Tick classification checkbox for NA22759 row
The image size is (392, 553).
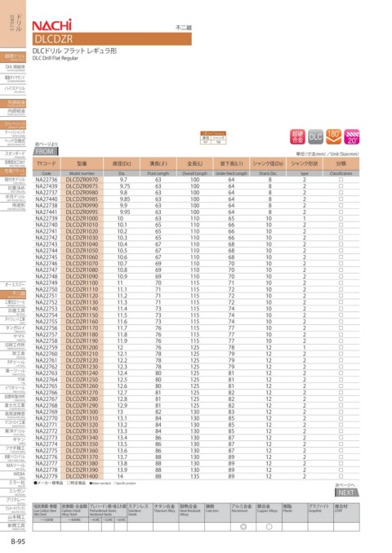(x=341, y=347)
